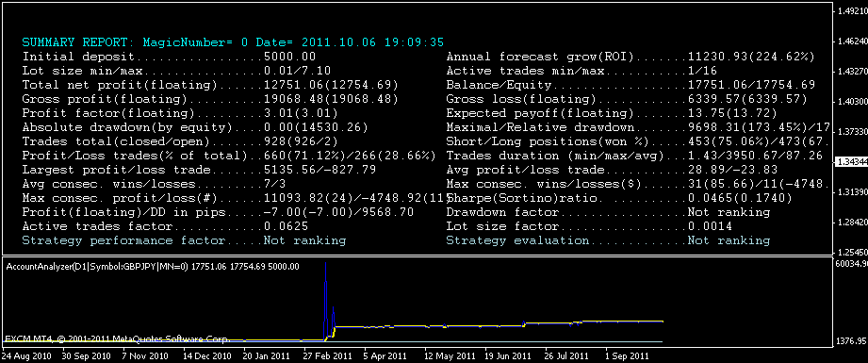Click the 12 May 2011 date label
Image resolution: width=868 pixels, height=363 pixels.
pos(449,356)
